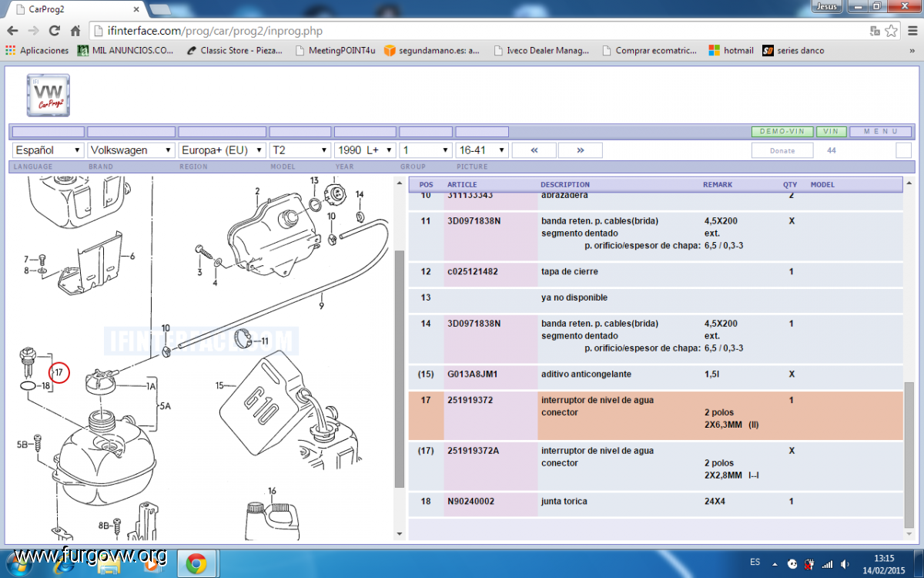Click the diagram panel vertical scrollbar thumb
Screen dimensions: 924x578
[399, 368]
